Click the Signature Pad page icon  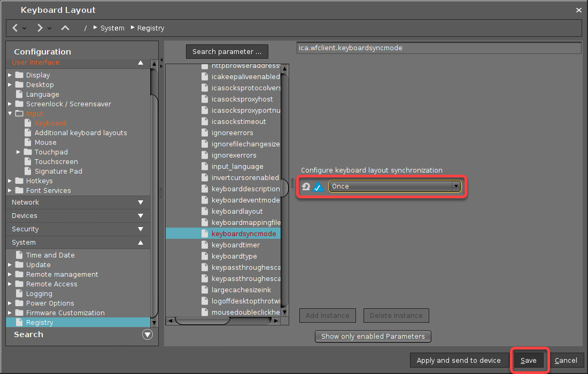28,171
